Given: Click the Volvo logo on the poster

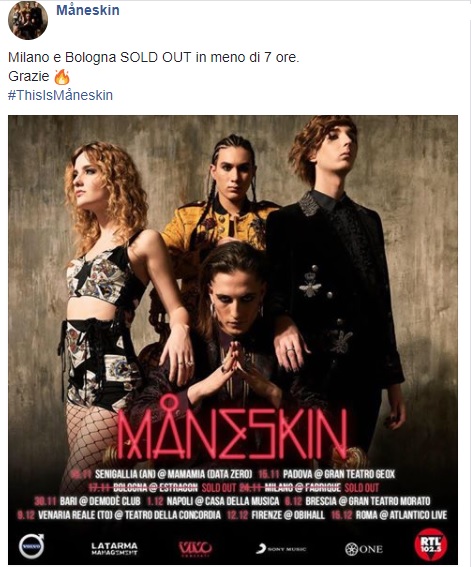Looking at the screenshot, I should (31, 546).
